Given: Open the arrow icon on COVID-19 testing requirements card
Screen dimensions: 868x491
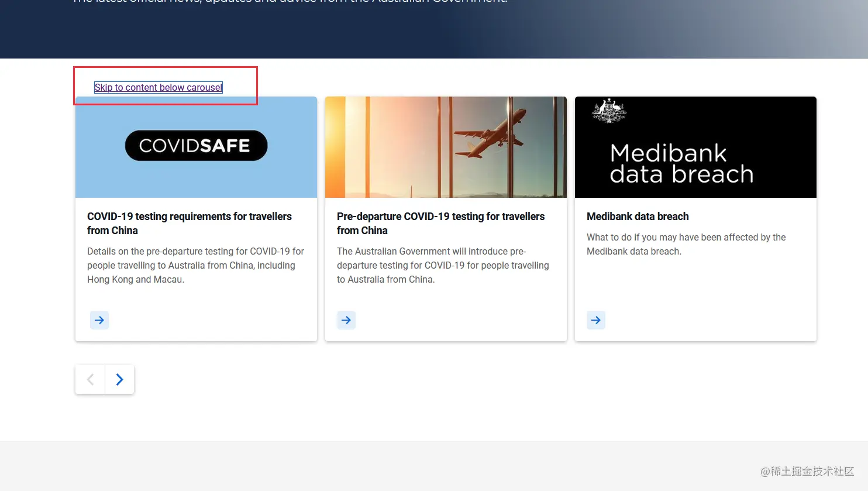Looking at the screenshot, I should [x=99, y=320].
